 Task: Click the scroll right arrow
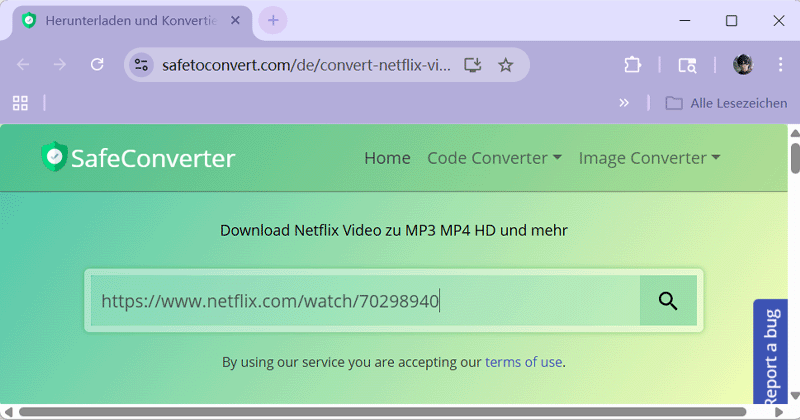779,412
